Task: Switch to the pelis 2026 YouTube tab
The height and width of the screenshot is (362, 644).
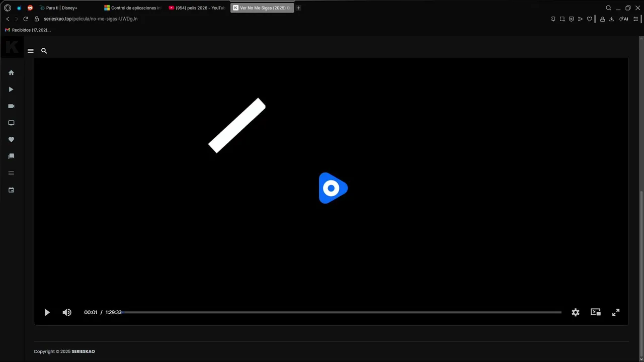Action: tap(197, 8)
